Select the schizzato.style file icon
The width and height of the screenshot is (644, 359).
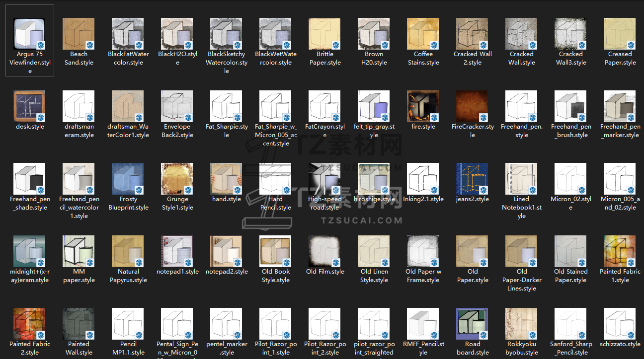[620, 324]
